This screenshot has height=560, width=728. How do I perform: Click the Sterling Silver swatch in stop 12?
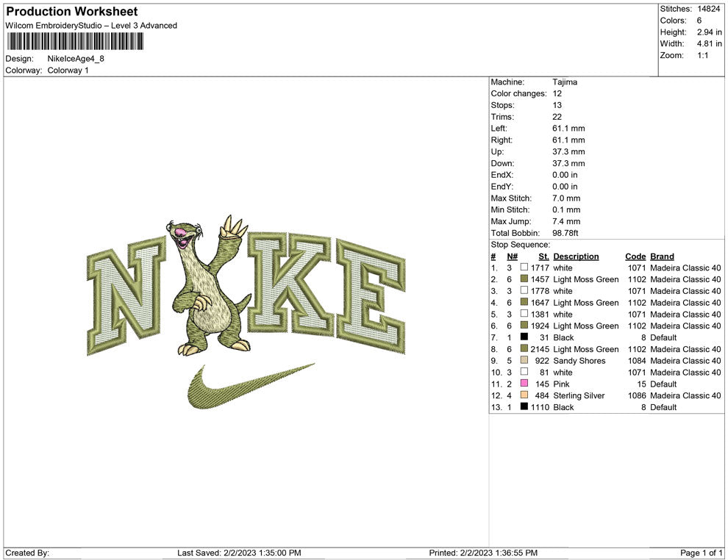524,395
